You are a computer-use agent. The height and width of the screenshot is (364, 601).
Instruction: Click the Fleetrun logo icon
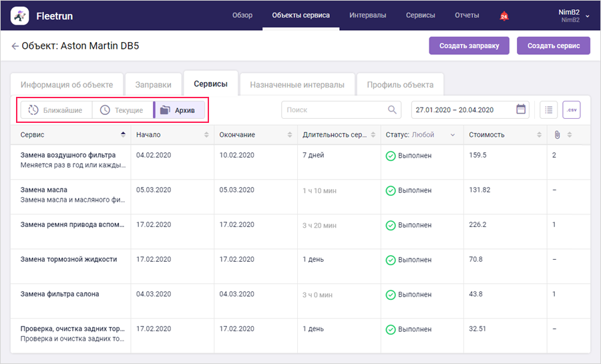(x=19, y=16)
